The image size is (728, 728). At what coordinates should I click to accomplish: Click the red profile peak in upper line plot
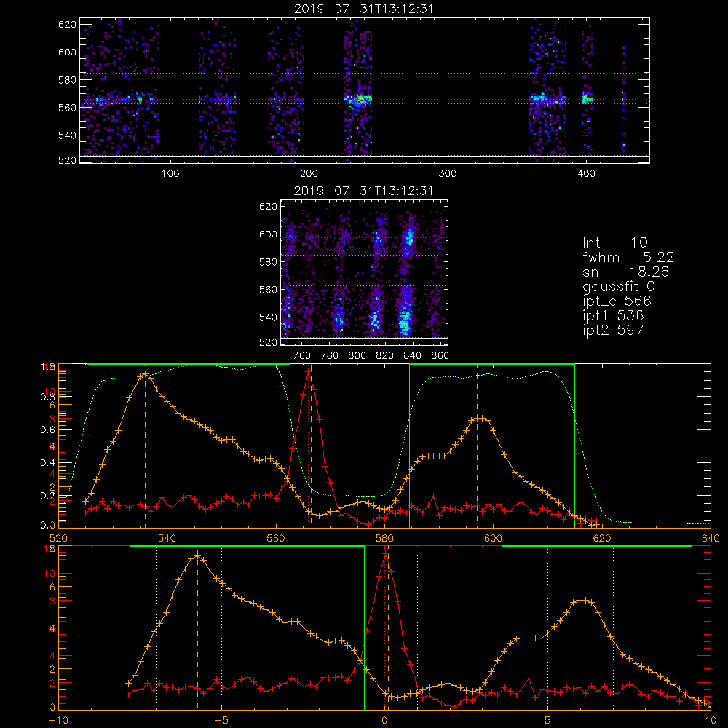click(x=308, y=371)
